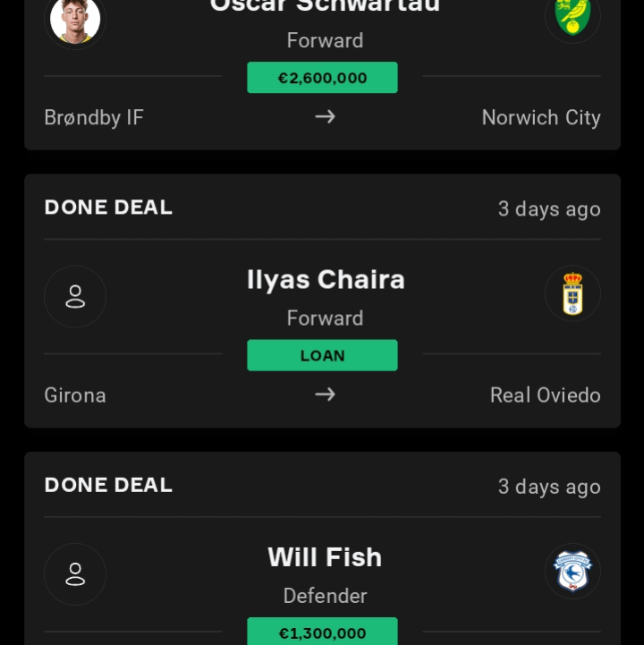
Task: Tap the arrow between Girona and Real Oviedo
Action: point(325,395)
